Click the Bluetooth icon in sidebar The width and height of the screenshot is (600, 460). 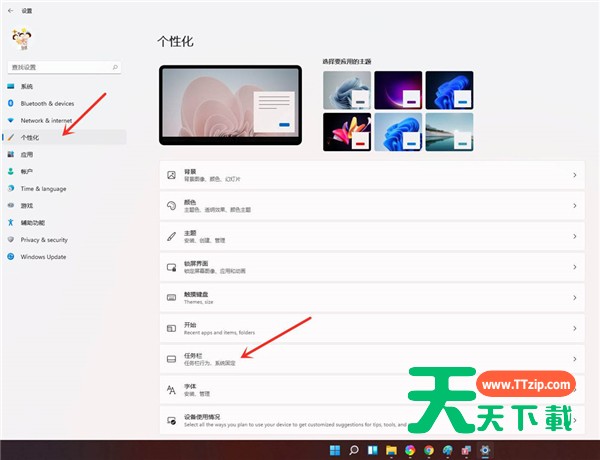click(x=11, y=103)
